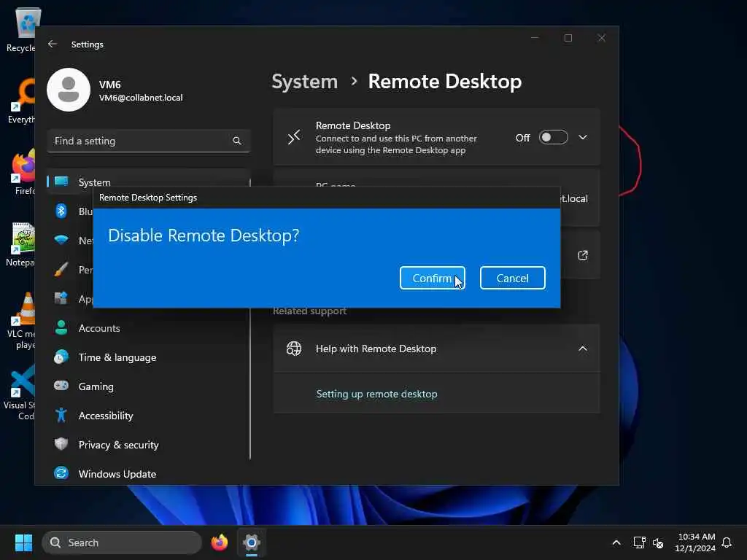Confirm disabling Remote Desktop

click(432, 278)
